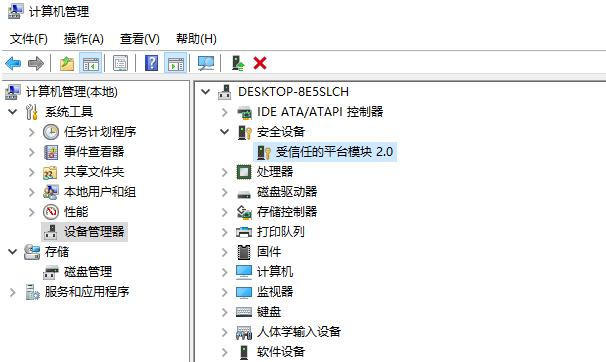
Task: Select the 计算机 label in device list
Action: [x=275, y=272]
